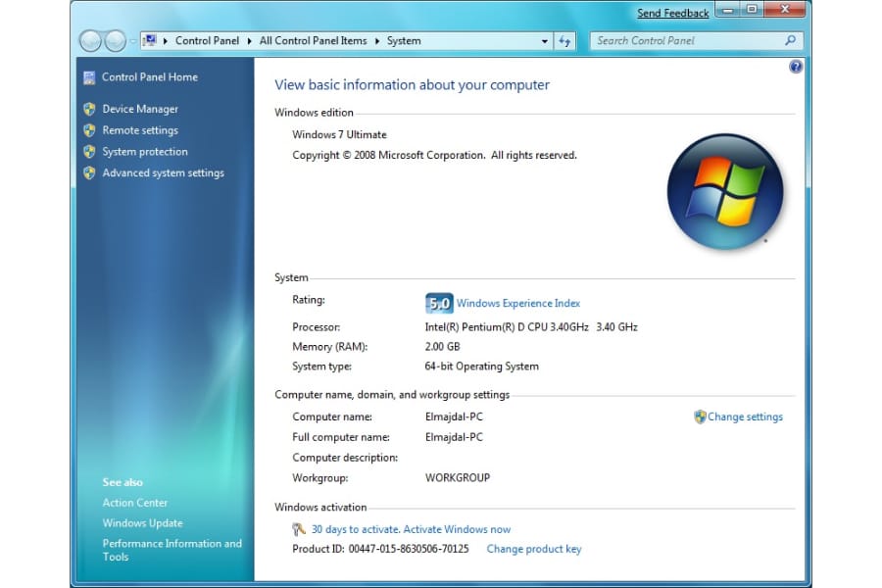Click the Microsoft copyright line
Viewport: 882px width, 588px height.
(x=434, y=155)
